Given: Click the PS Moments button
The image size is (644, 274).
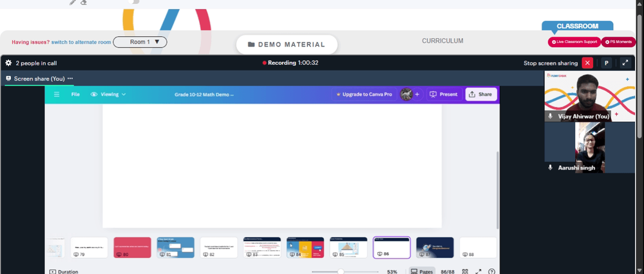Looking at the screenshot, I should click(x=618, y=42).
